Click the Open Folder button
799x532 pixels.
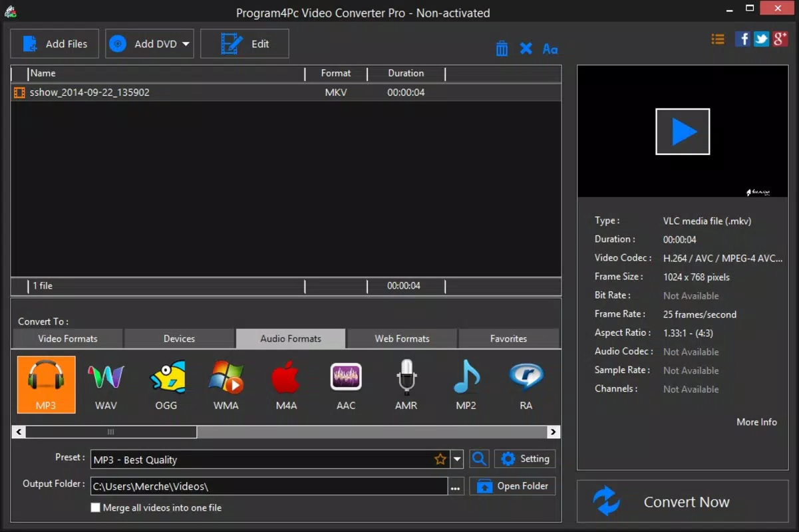tap(512, 486)
